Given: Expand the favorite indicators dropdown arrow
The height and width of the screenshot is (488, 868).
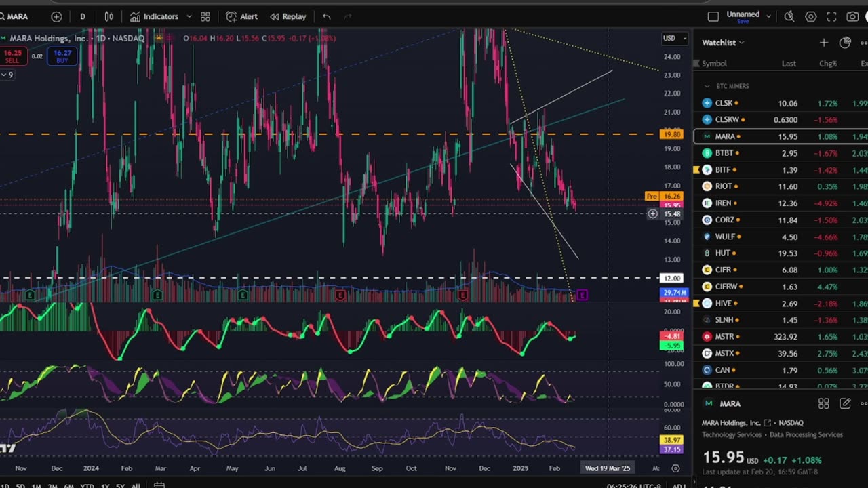Looking at the screenshot, I should pyautogui.click(x=189, y=16).
